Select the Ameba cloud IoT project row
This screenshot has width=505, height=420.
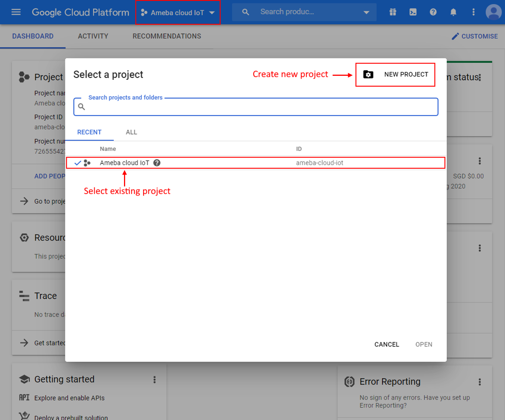(x=256, y=163)
